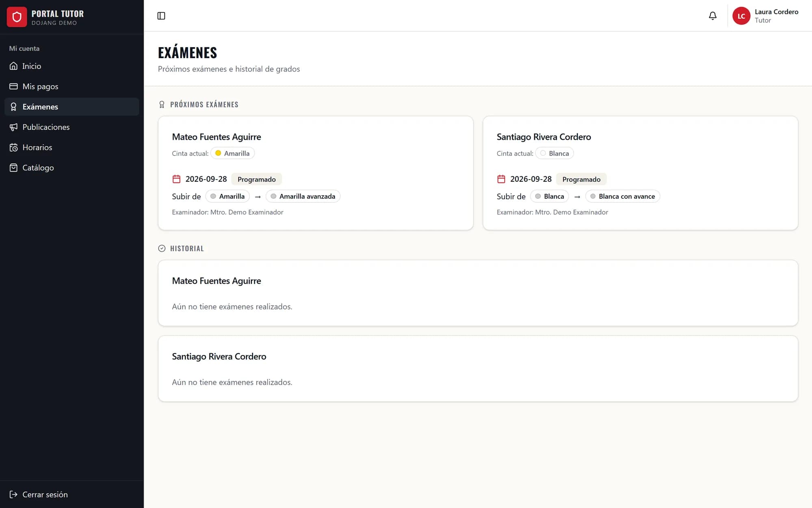Open Horarios in the sidebar

[72, 147]
